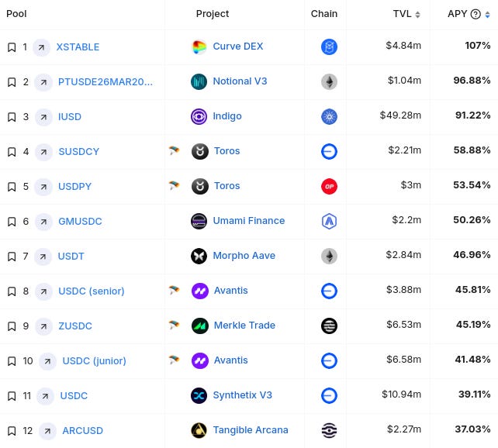The width and height of the screenshot is (498, 448).
Task: Open external link arrow for XSTABLE
Action: (42, 47)
